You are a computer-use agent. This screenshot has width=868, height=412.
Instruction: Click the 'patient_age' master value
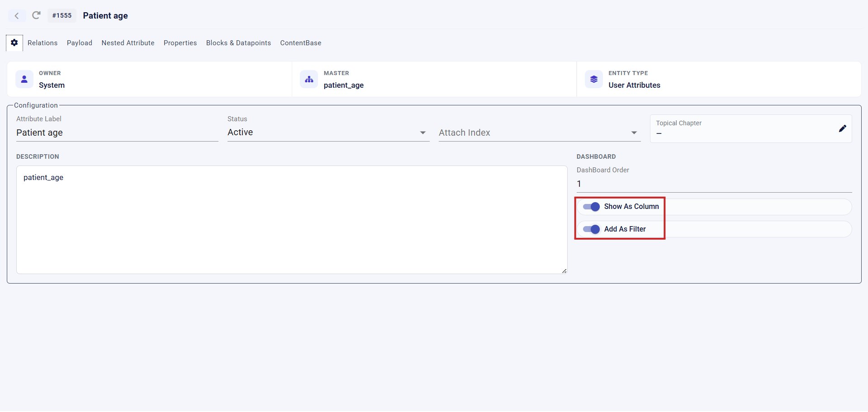[344, 85]
